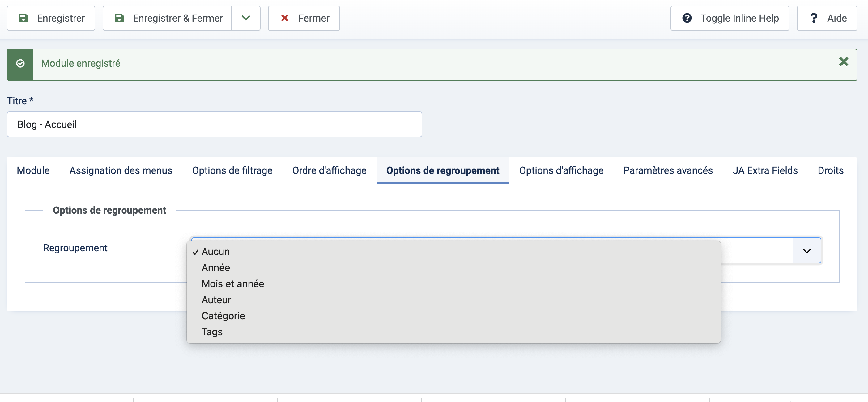Pick Catégorie from the dropdown list
The width and height of the screenshot is (868, 402).
pos(223,316)
